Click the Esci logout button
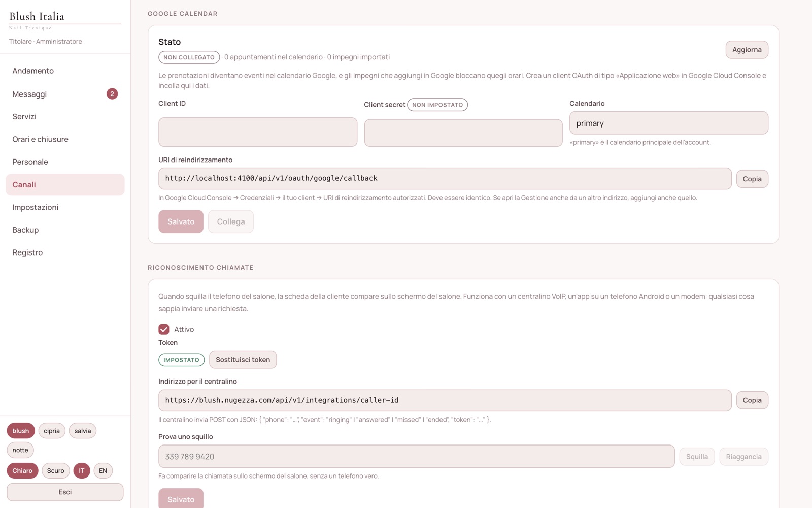The height and width of the screenshot is (508, 812). click(65, 492)
